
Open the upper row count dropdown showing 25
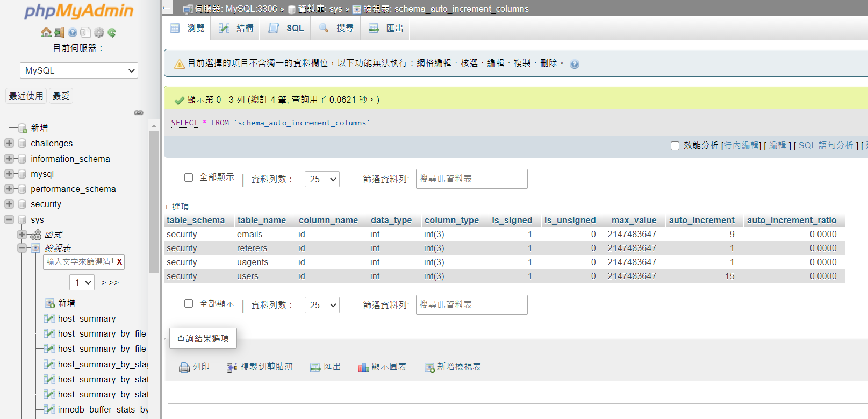[x=322, y=179]
